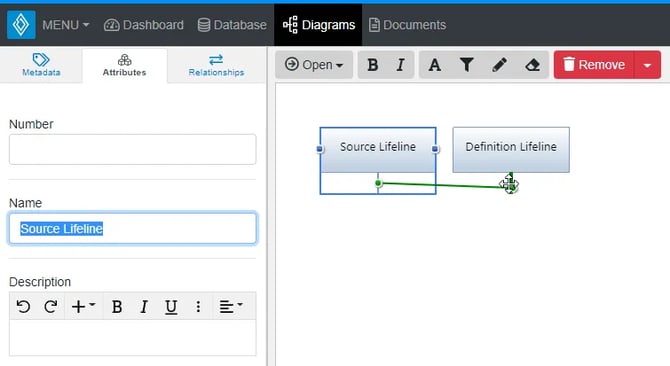Apply italic in Description editor

[x=144, y=307]
